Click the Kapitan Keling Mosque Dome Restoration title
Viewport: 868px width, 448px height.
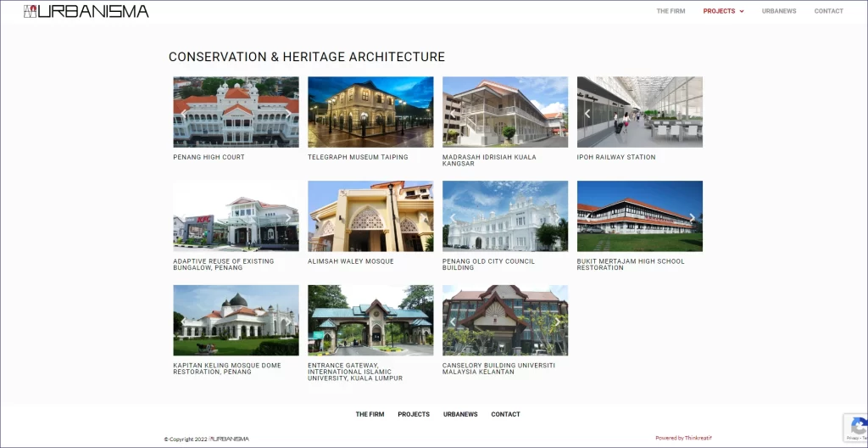pos(225,368)
